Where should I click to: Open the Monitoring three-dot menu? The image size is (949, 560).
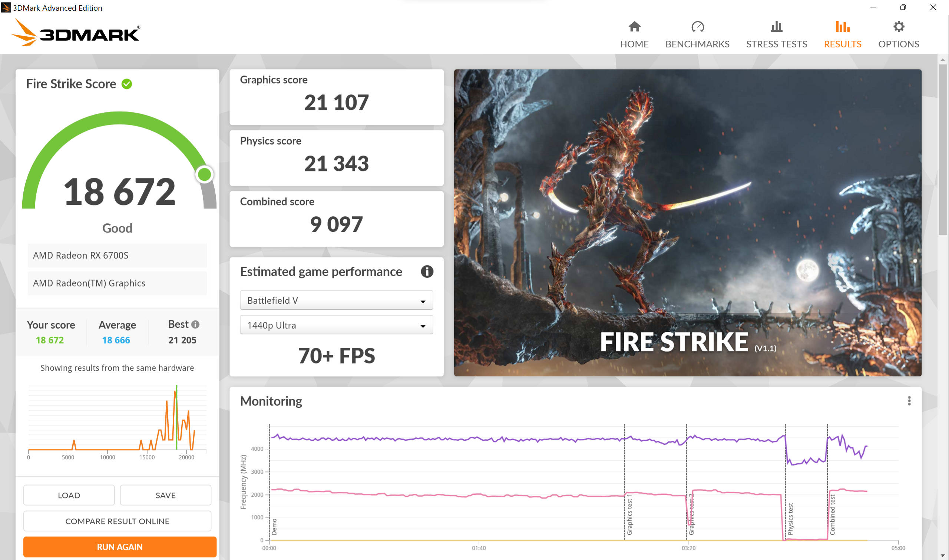(x=909, y=401)
